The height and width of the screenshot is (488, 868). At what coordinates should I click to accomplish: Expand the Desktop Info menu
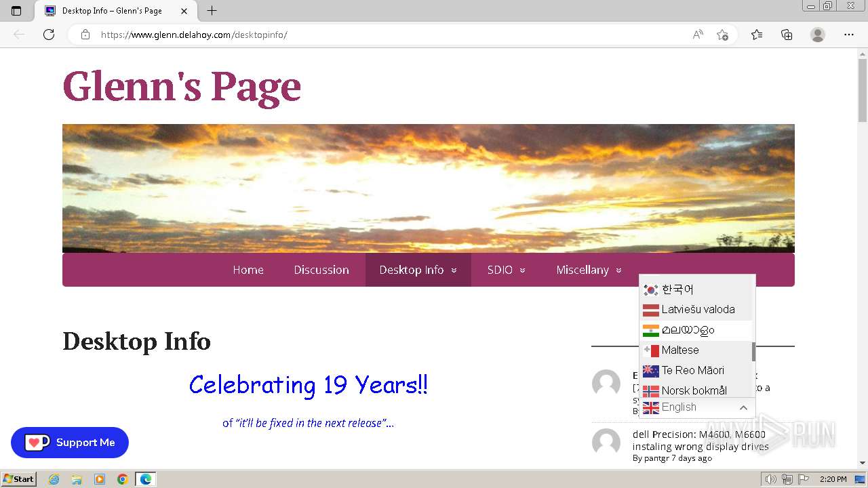418,270
